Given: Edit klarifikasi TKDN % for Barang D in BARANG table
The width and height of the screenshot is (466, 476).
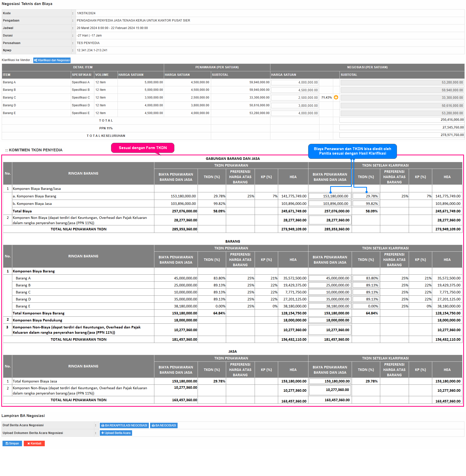Looking at the screenshot, I should click(366, 299).
